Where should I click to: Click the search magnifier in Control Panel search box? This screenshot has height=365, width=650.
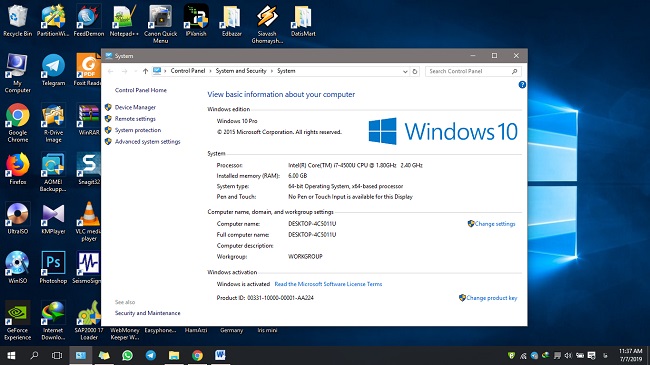tap(514, 71)
